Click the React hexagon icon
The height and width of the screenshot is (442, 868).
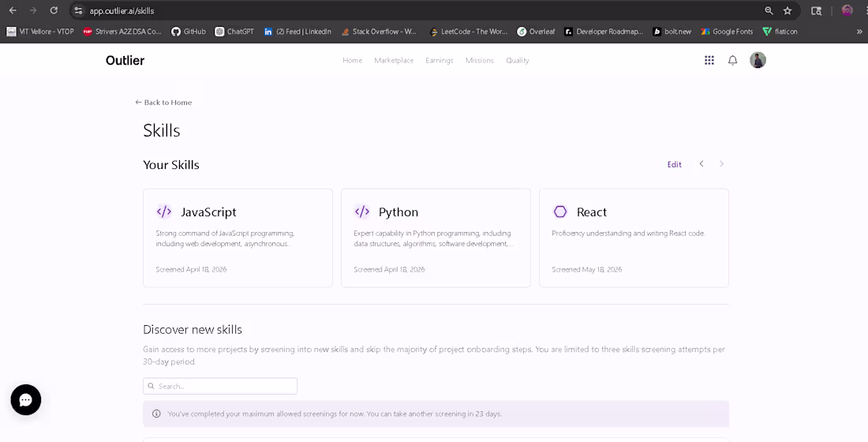[x=560, y=212]
